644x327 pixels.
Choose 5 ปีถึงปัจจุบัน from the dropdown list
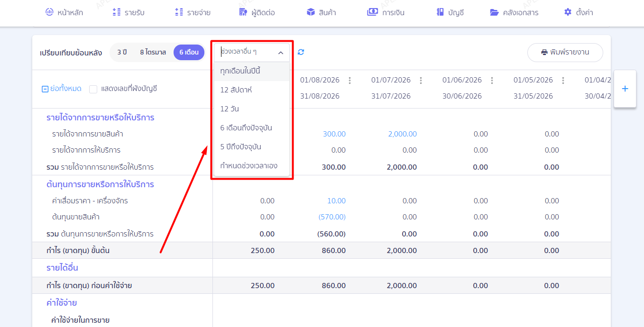pyautogui.click(x=252, y=147)
